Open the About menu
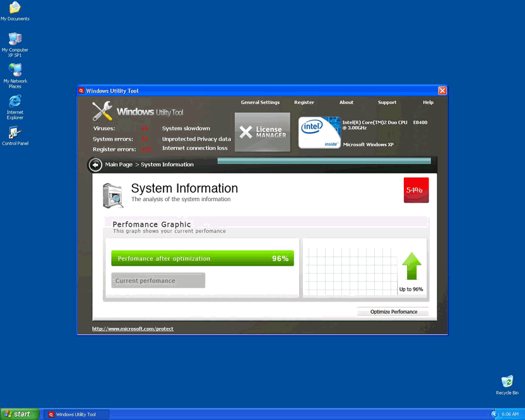Screen dimensions: 525x420 [x=346, y=102]
